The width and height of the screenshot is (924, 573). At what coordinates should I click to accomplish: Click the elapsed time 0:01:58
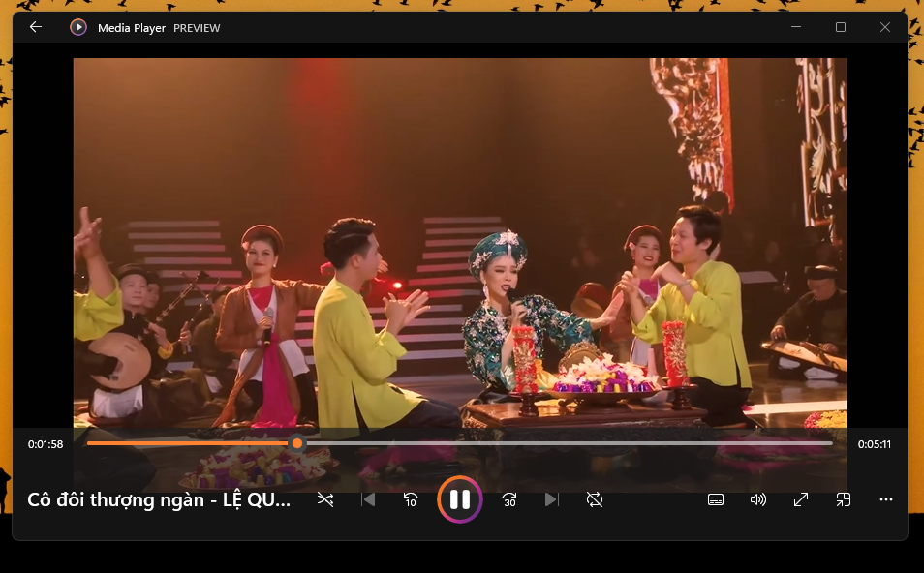click(46, 444)
